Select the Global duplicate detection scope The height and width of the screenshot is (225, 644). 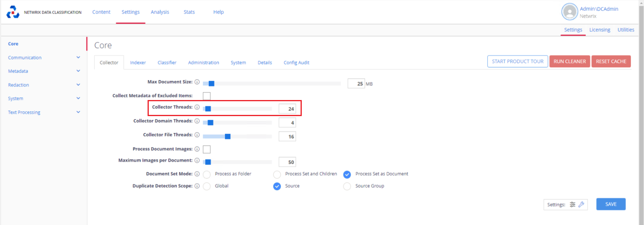pyautogui.click(x=207, y=186)
